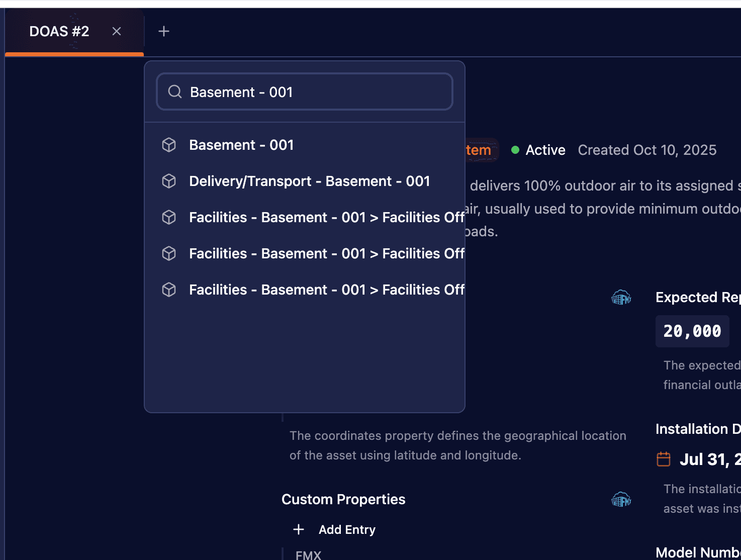Switch to the DOAS #2 tab
741x560 pixels.
pyautogui.click(x=59, y=31)
